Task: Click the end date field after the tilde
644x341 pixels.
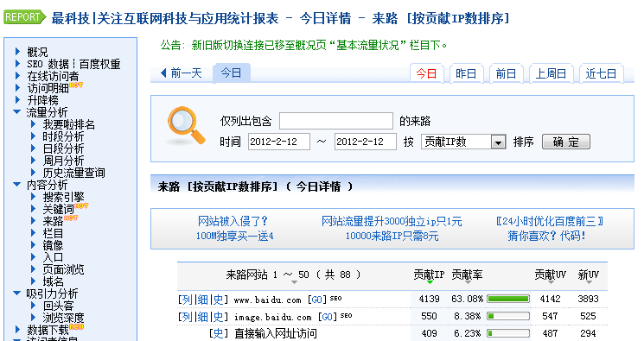Action: pos(366,142)
